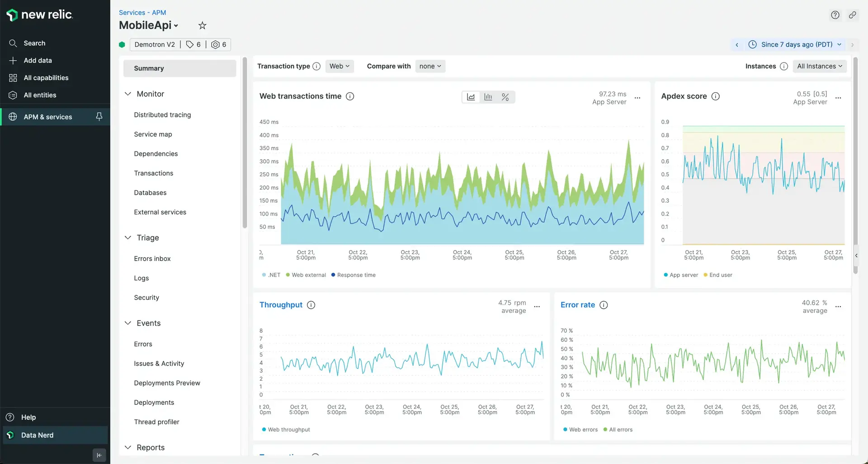Go to Errors inbox
Image resolution: width=868 pixels, height=464 pixels.
[152, 259]
